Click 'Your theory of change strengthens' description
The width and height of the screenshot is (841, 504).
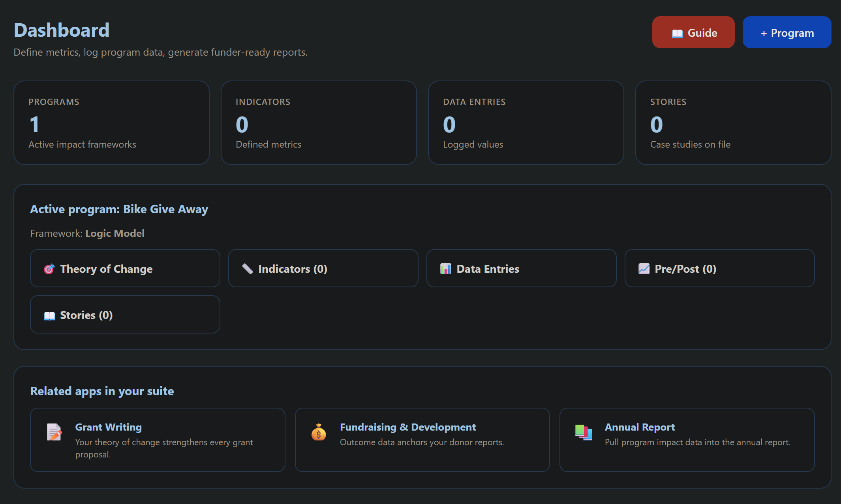(164, 448)
